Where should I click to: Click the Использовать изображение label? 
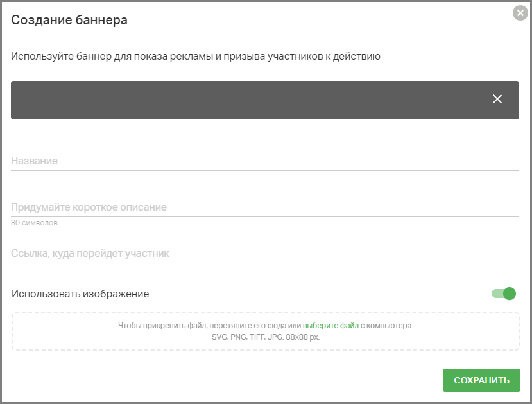[x=80, y=294]
